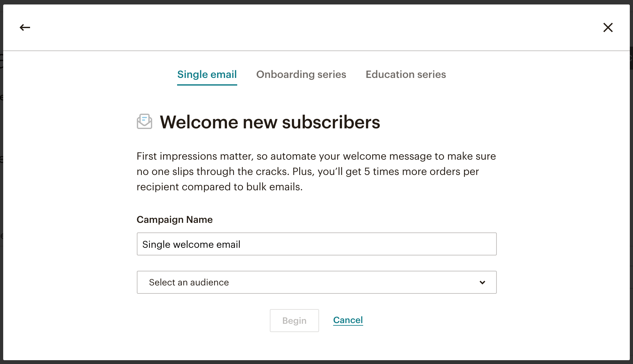Click the chevron arrow in the audience dropdown
Image resolution: width=633 pixels, height=364 pixels.
482,282
